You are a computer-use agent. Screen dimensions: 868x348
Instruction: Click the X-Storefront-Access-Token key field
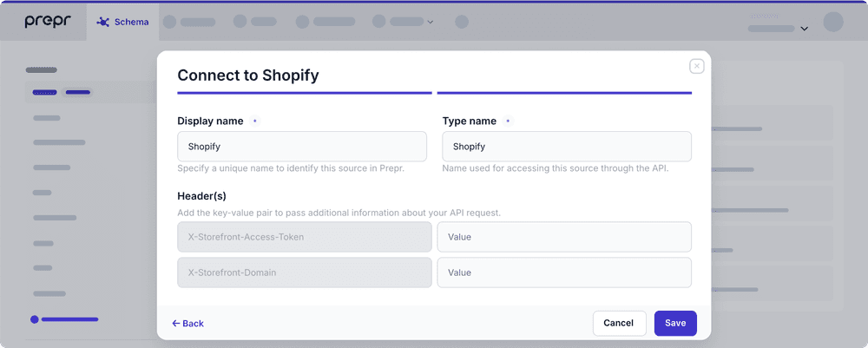point(304,236)
